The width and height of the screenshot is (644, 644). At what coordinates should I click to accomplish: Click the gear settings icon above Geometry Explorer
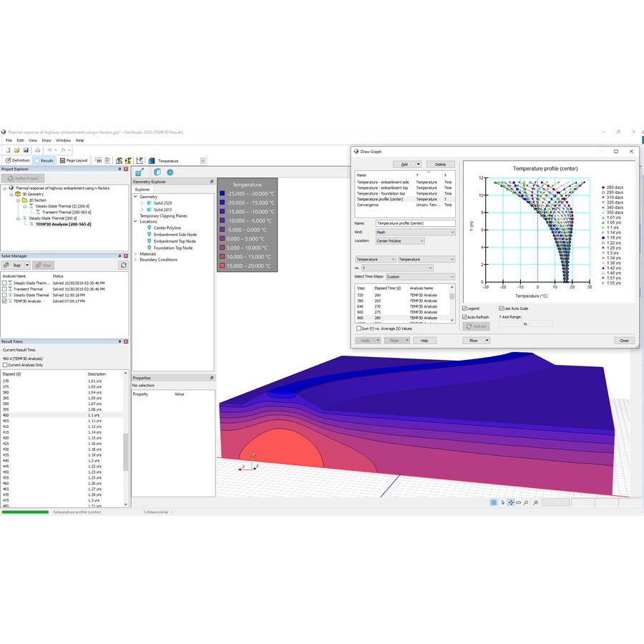point(170,172)
